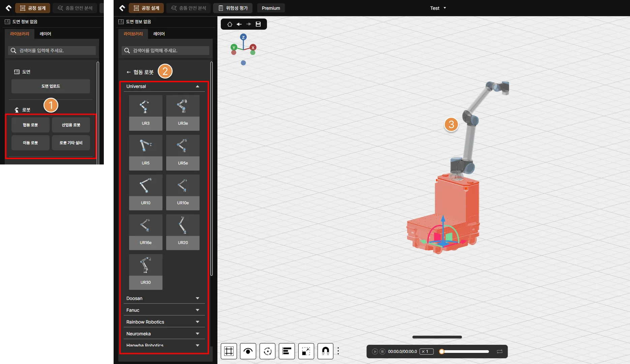Click the Premium button
Image resolution: width=630 pixels, height=364 pixels.
pyautogui.click(x=271, y=8)
